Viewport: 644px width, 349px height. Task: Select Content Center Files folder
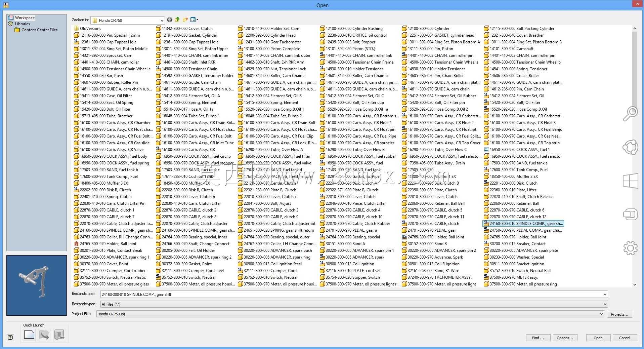tap(39, 30)
